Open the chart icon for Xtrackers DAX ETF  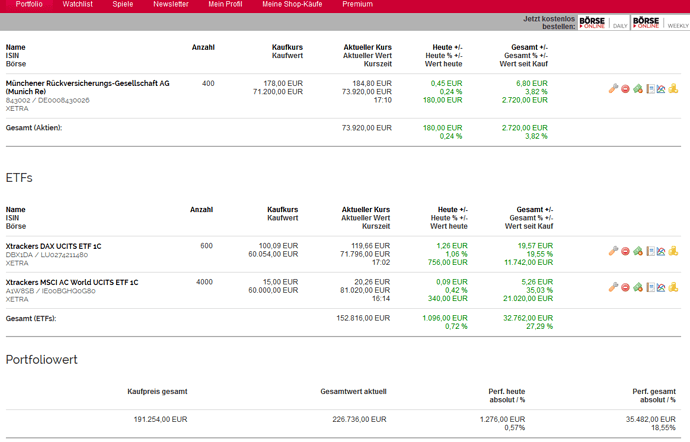pyautogui.click(x=661, y=252)
